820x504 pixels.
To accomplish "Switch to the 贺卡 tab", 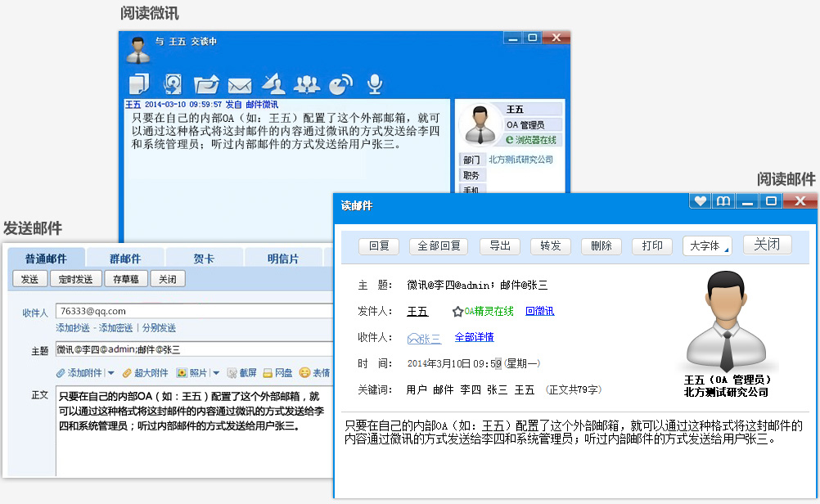I will 204,259.
